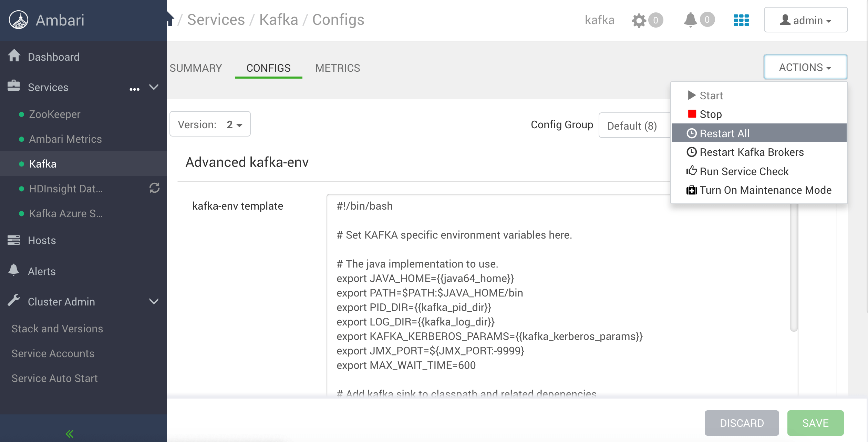Click the Dashboard link in sidebar

(54, 57)
